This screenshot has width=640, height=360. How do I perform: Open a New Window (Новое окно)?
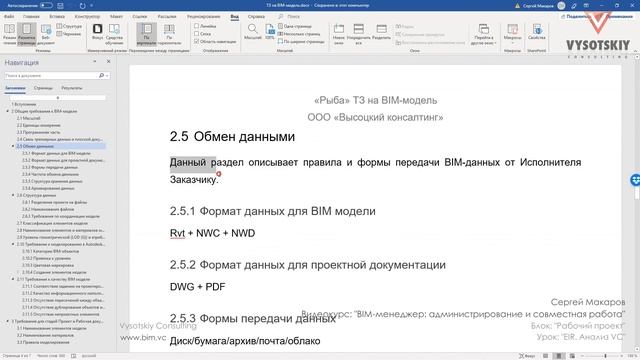pyautogui.click(x=338, y=33)
